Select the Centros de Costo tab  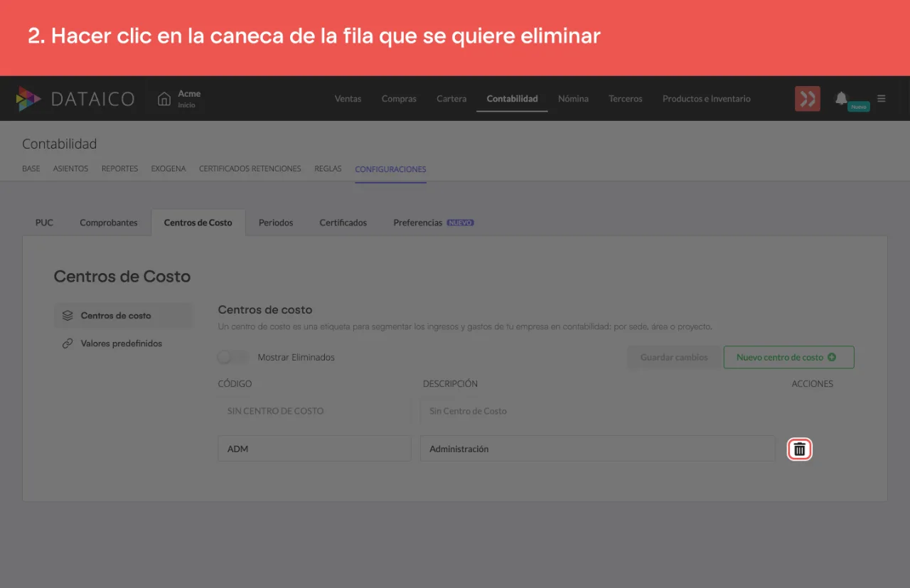pos(198,223)
